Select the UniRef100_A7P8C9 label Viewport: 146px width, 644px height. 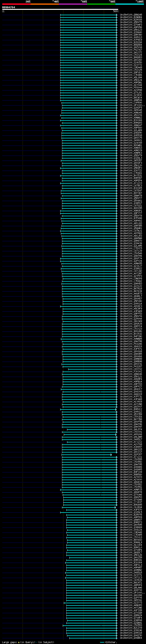pyautogui.click(x=131, y=40)
